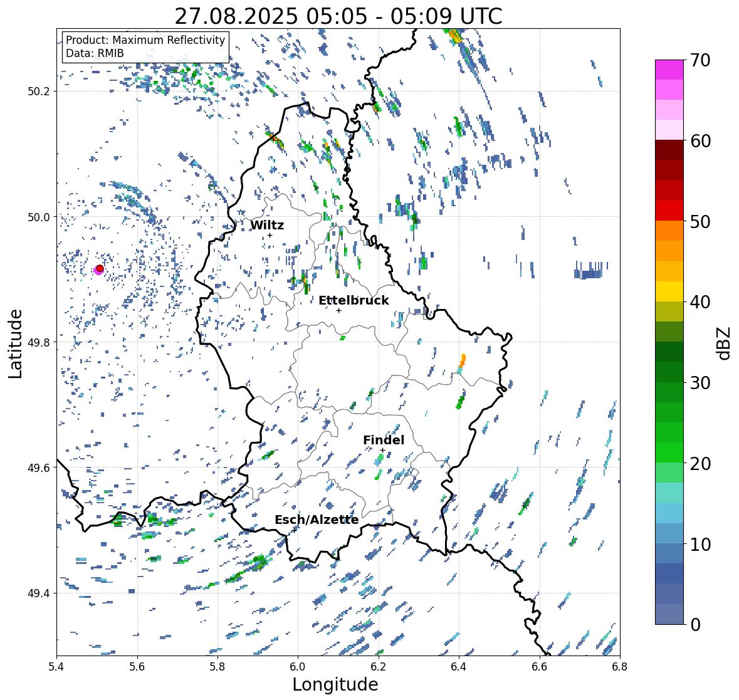Click the longitude tick label 6.8
Screen dimensions: 739x700
coord(619,666)
